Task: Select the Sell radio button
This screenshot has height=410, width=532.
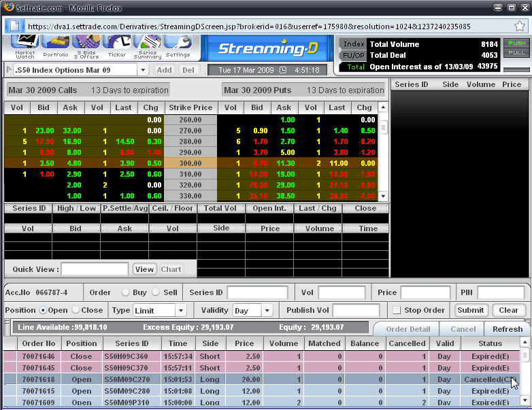Action: click(x=155, y=292)
